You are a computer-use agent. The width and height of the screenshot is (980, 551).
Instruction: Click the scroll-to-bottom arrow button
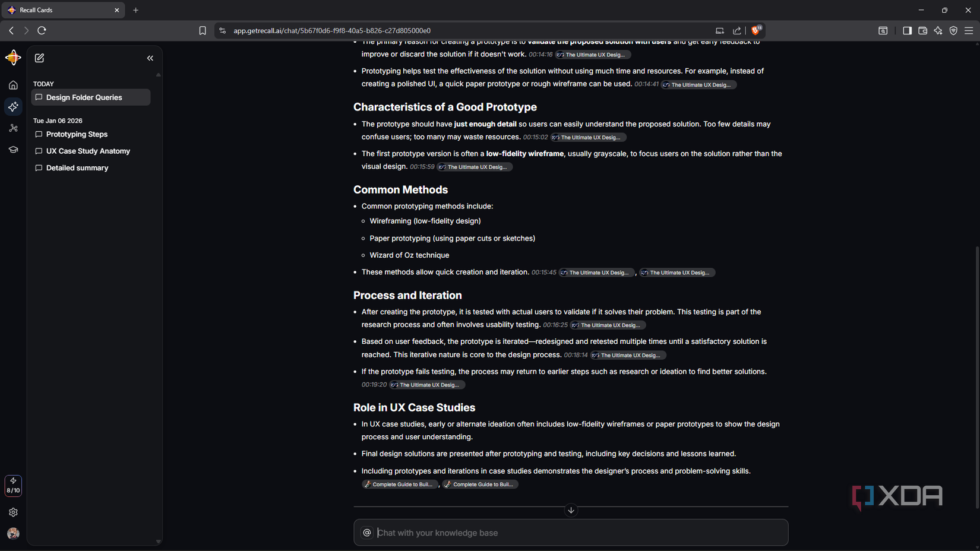tap(571, 510)
